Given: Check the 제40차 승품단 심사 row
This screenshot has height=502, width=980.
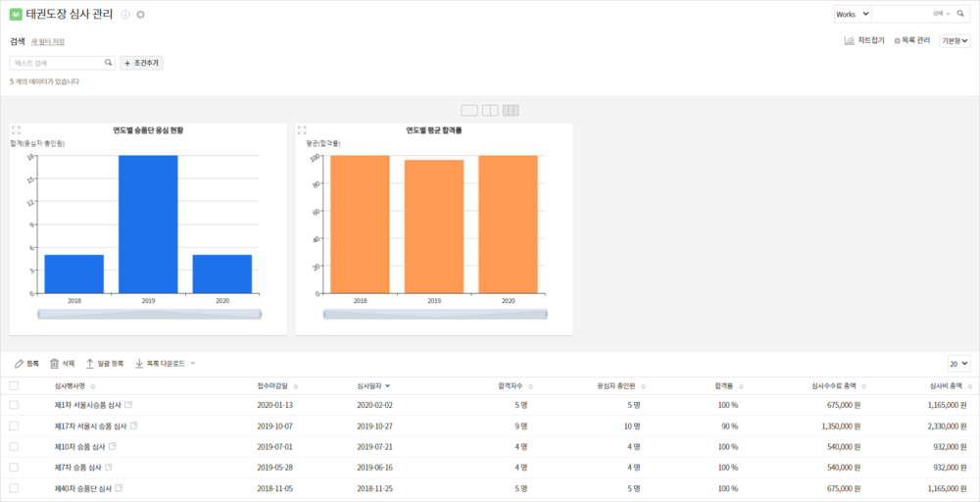Looking at the screenshot, I should pos(14,488).
